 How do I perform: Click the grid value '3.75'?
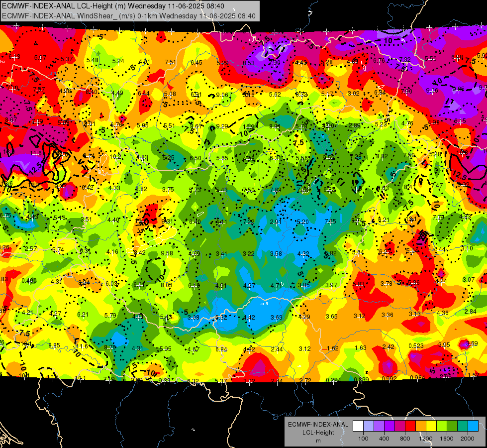pos(168,189)
